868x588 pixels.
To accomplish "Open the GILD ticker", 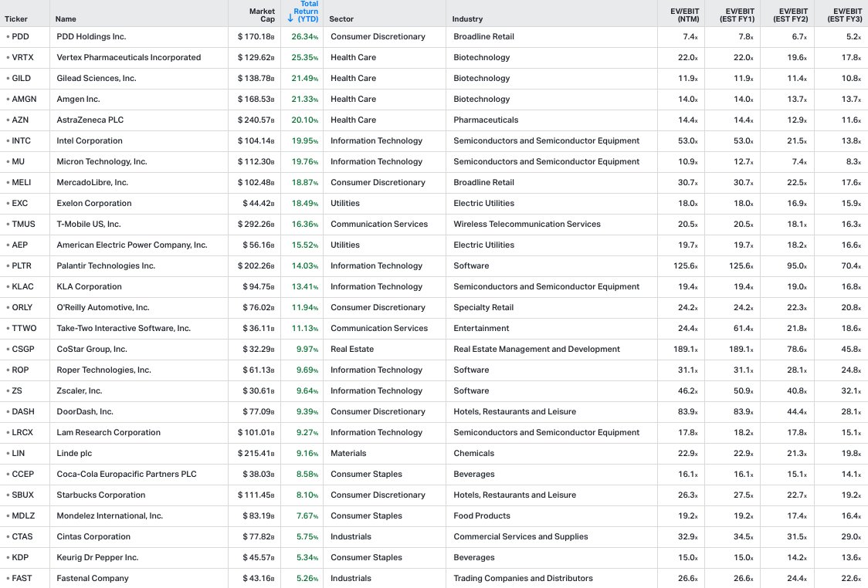I will pos(22,79).
